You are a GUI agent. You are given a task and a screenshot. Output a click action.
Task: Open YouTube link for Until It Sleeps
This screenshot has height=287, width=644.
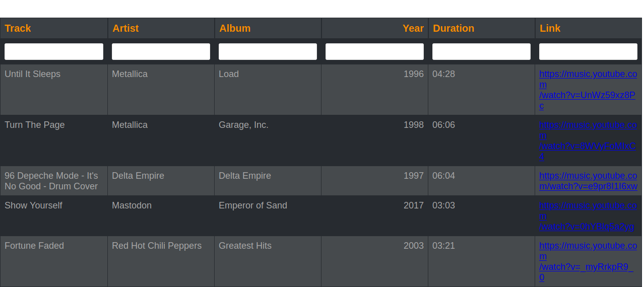[588, 90]
